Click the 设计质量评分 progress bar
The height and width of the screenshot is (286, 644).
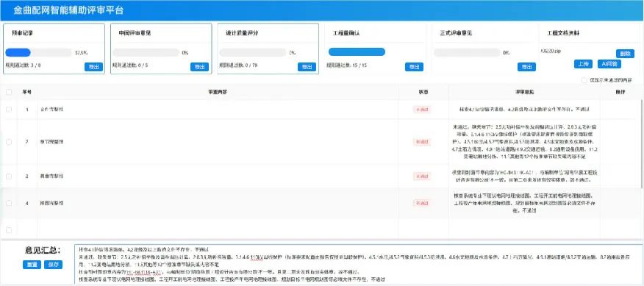pyautogui.click(x=253, y=53)
